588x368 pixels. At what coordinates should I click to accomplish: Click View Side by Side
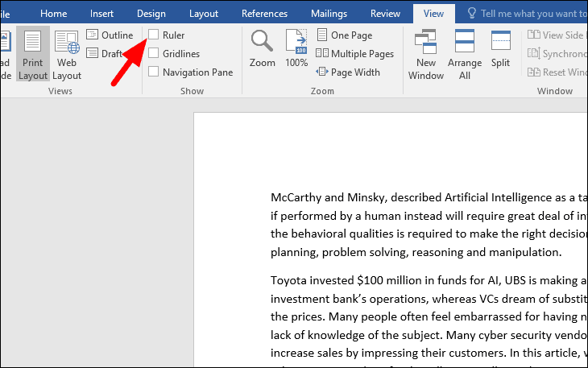(557, 35)
